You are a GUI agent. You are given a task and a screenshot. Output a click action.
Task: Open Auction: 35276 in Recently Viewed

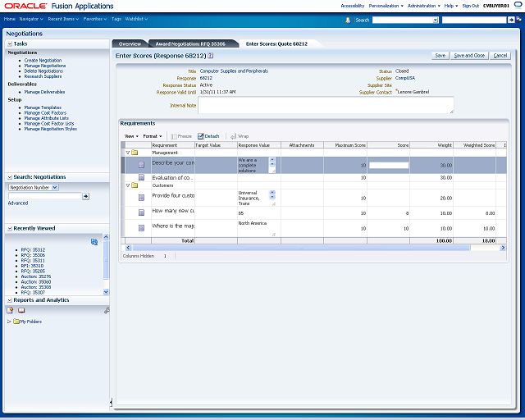point(36,276)
